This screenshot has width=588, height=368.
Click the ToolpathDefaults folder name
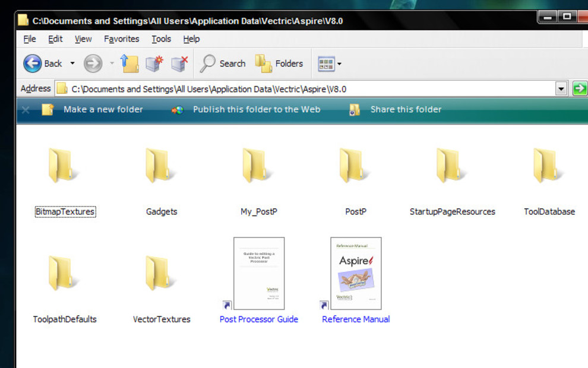pos(65,319)
